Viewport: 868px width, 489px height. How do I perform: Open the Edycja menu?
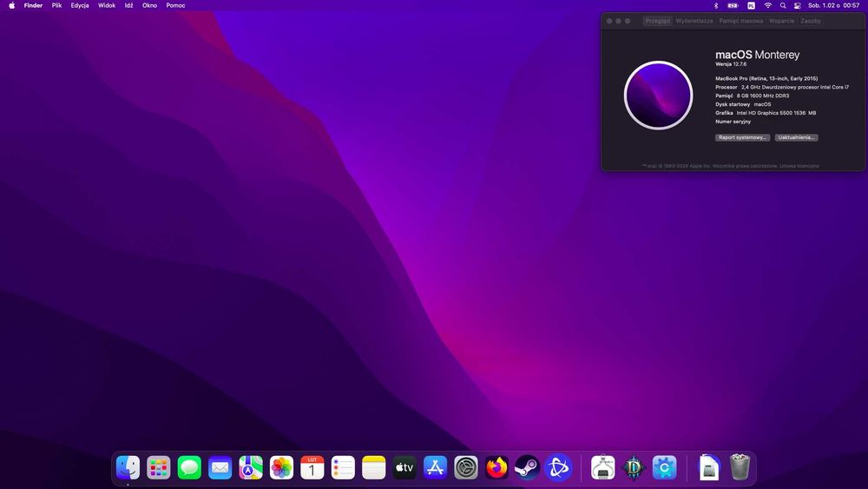click(x=80, y=5)
